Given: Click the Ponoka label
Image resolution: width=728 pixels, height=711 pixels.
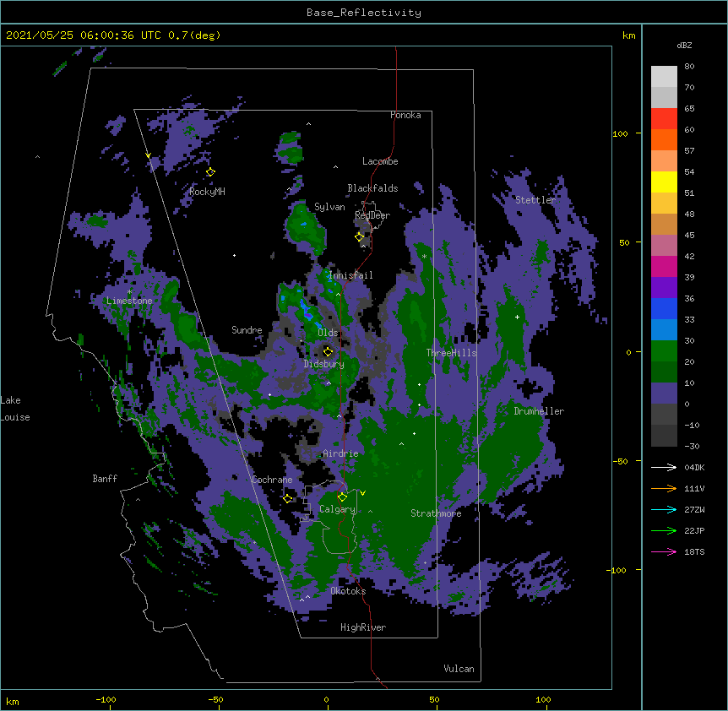Looking at the screenshot, I should coord(405,115).
